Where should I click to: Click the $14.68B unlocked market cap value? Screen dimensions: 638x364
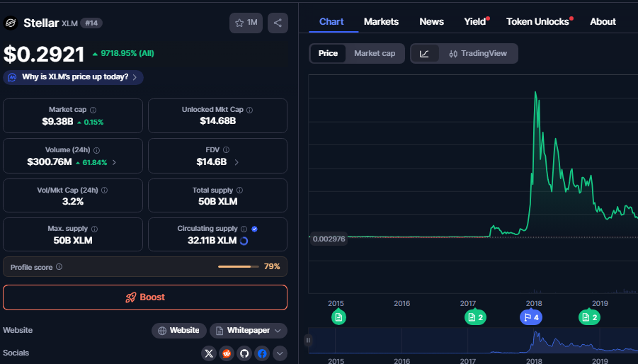217,121
